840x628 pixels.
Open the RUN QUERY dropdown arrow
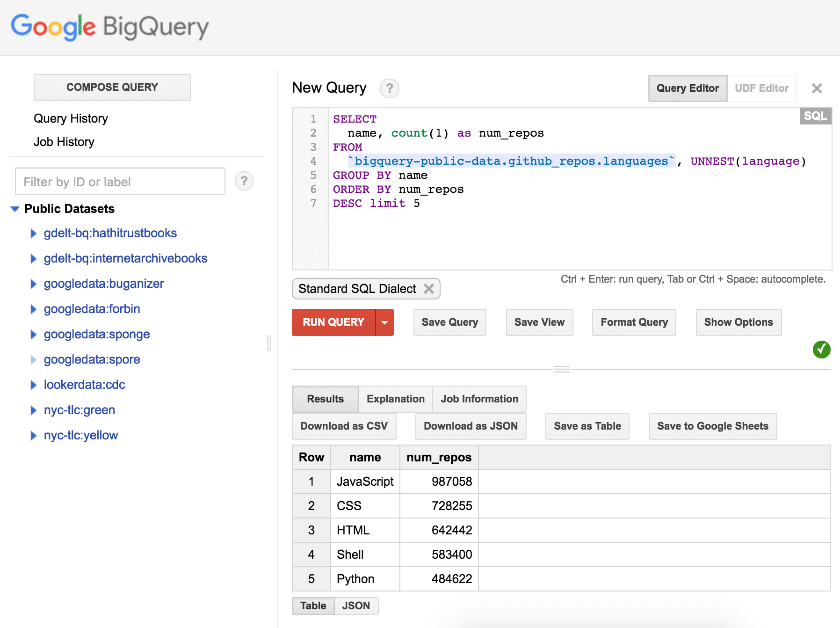click(x=384, y=322)
